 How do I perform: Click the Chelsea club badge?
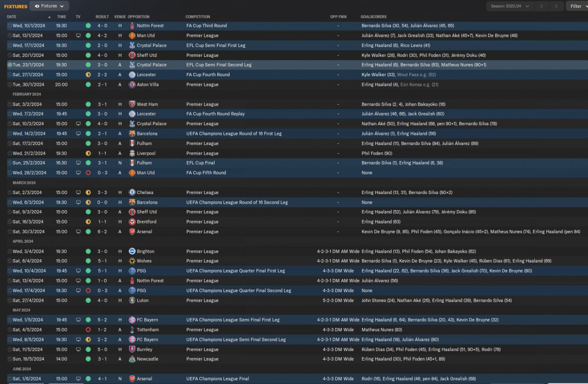click(x=132, y=193)
